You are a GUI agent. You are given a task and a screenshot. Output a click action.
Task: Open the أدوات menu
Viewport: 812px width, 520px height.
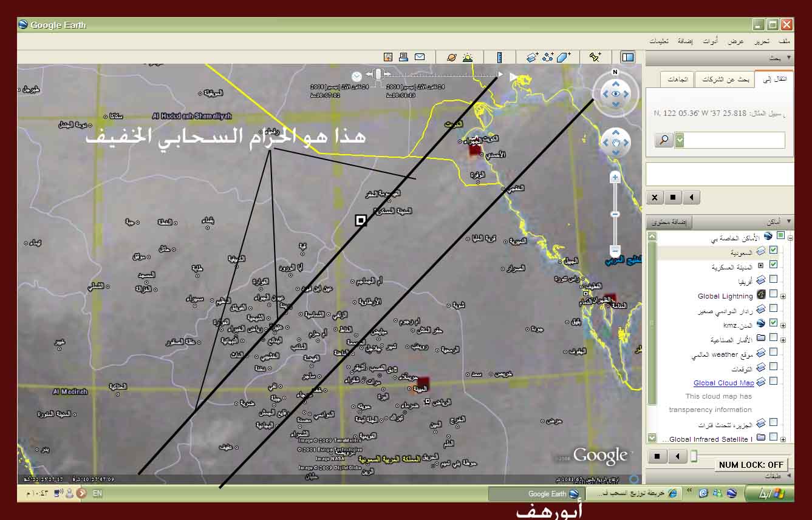(x=711, y=41)
